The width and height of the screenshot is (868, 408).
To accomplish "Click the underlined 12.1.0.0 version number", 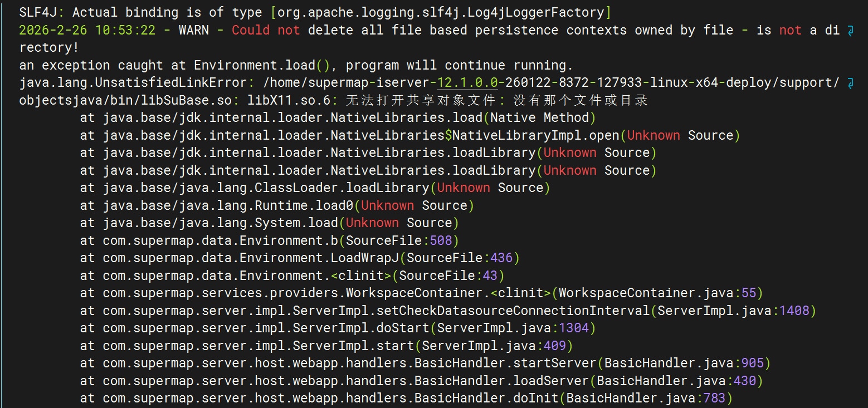I will click(467, 83).
